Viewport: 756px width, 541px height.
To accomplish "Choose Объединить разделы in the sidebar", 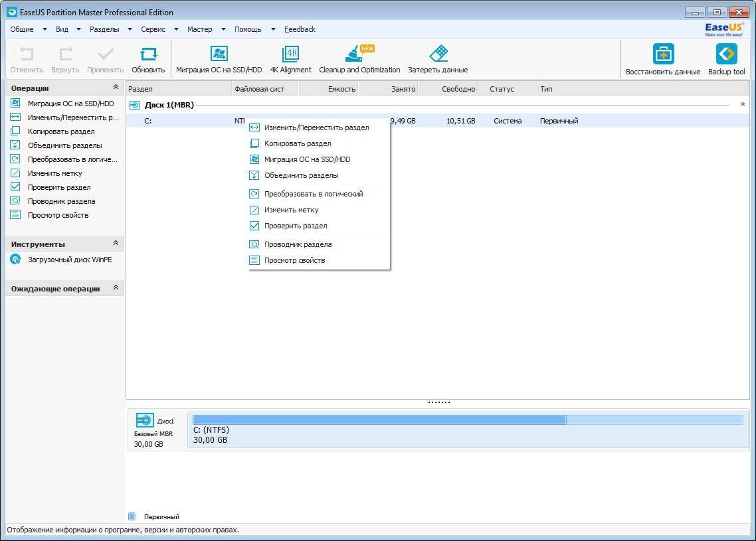I will coord(65,145).
